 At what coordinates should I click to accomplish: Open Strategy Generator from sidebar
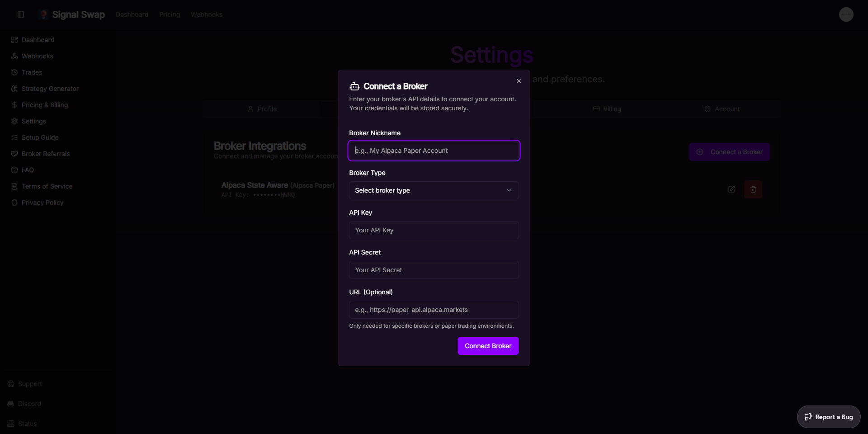coord(50,89)
